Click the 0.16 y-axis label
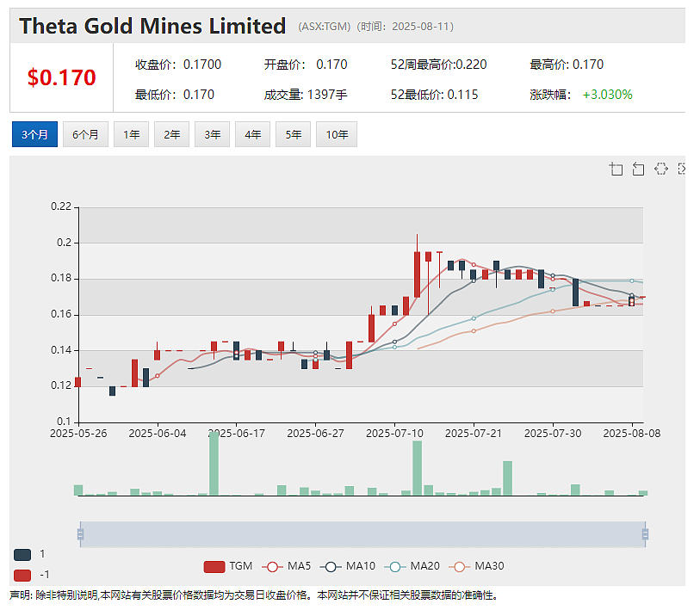The width and height of the screenshot is (700, 610). (x=61, y=314)
